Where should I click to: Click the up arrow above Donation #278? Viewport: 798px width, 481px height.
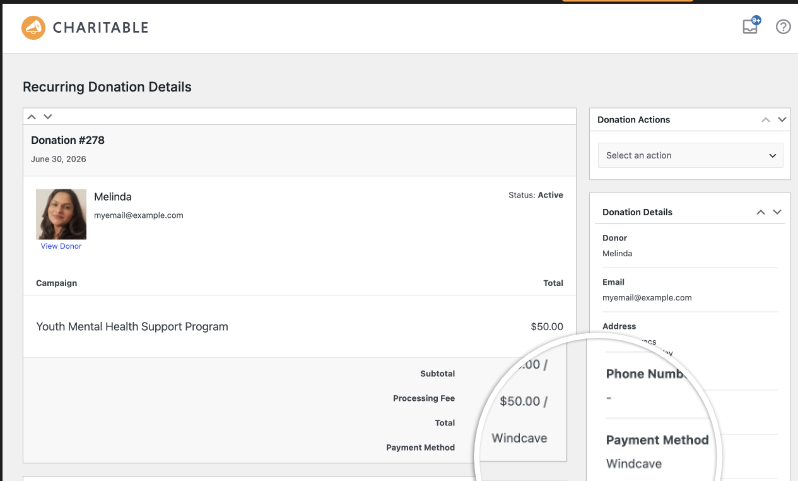tap(32, 117)
